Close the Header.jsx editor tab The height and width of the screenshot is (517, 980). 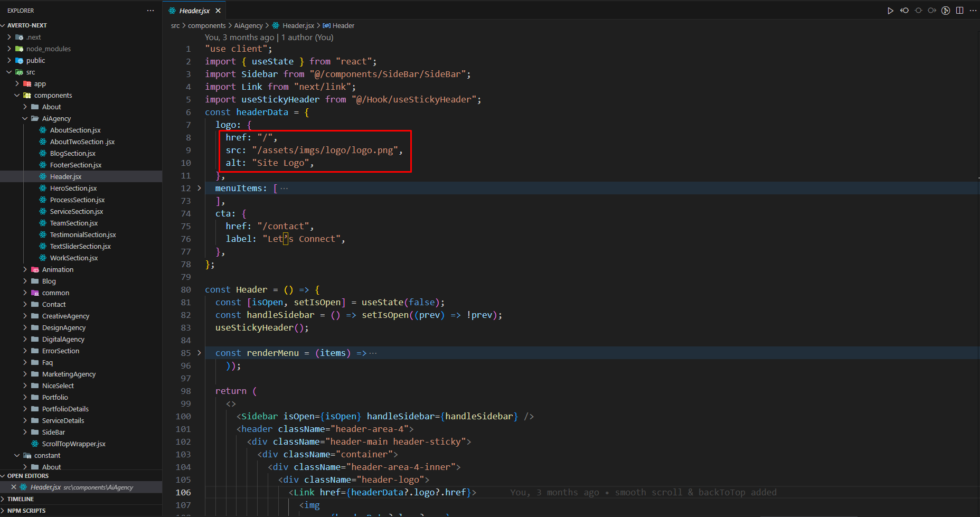pyautogui.click(x=218, y=11)
